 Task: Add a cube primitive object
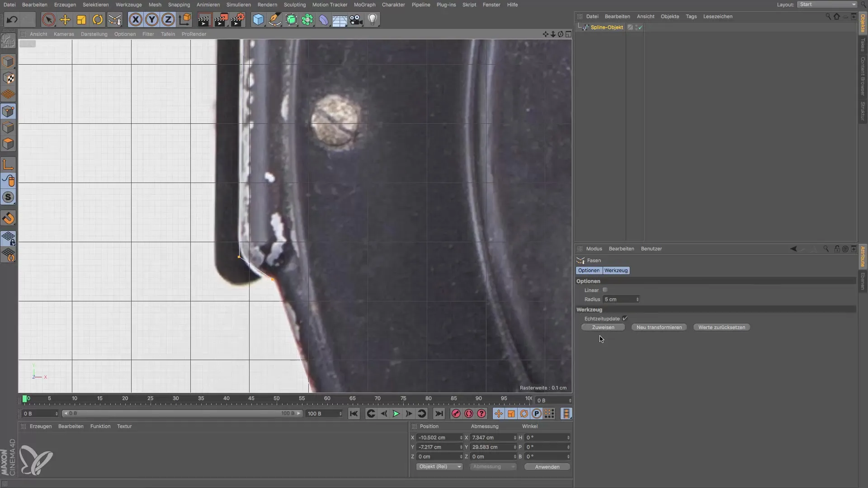point(258,19)
